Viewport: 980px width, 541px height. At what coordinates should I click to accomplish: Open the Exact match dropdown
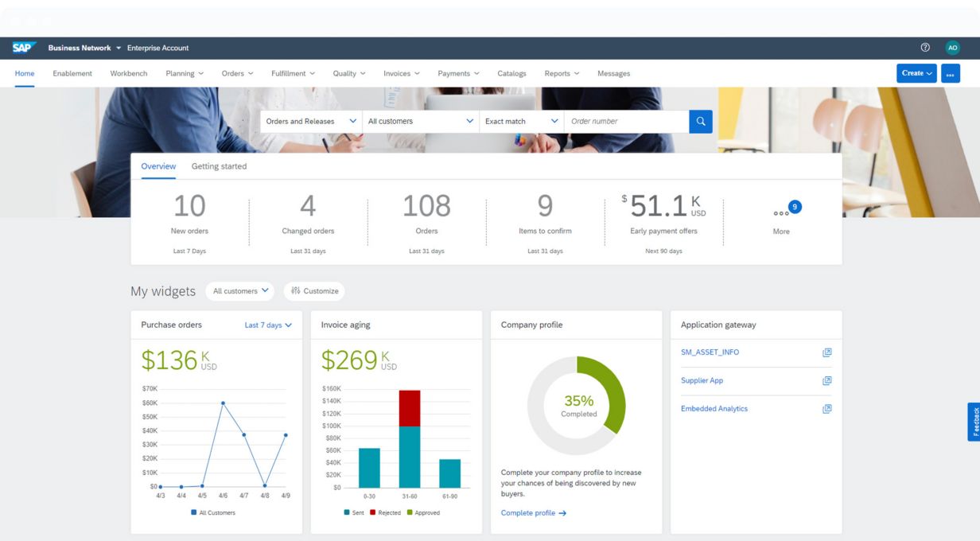click(x=521, y=122)
